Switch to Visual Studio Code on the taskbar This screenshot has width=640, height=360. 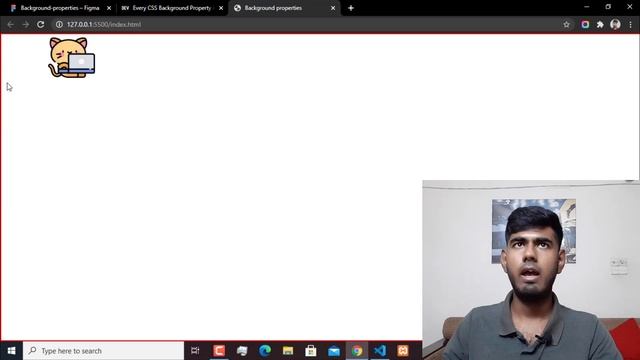380,351
